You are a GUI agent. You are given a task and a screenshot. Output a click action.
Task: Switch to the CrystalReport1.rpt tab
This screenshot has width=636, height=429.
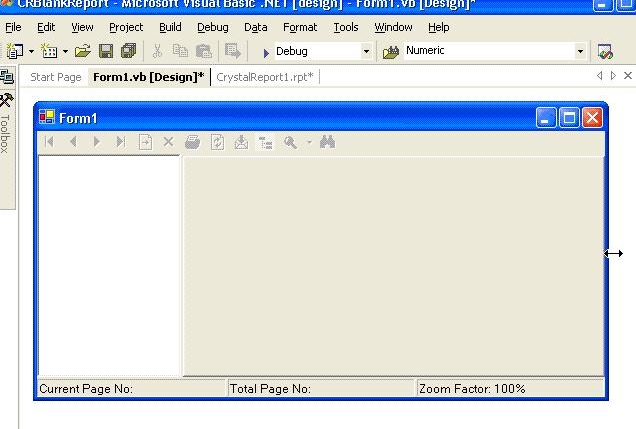265,76
